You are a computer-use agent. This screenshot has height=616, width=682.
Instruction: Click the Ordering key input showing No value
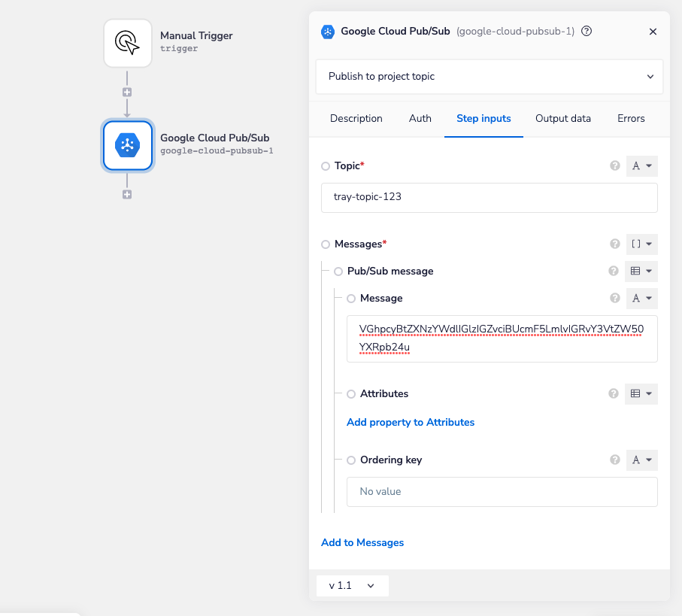point(502,491)
